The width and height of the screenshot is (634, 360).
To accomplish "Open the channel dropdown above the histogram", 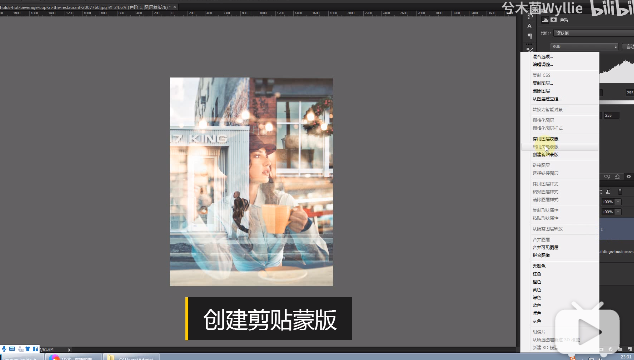I will tap(584, 47).
